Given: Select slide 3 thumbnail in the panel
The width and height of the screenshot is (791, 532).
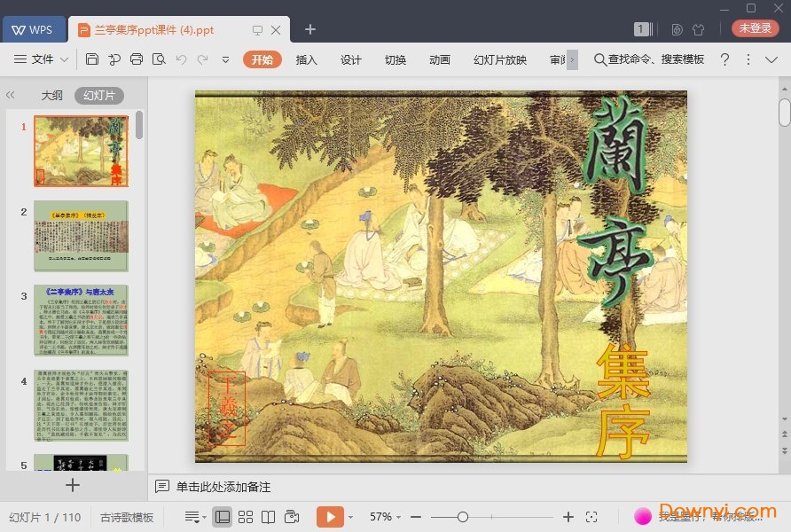Looking at the screenshot, I should click(81, 321).
